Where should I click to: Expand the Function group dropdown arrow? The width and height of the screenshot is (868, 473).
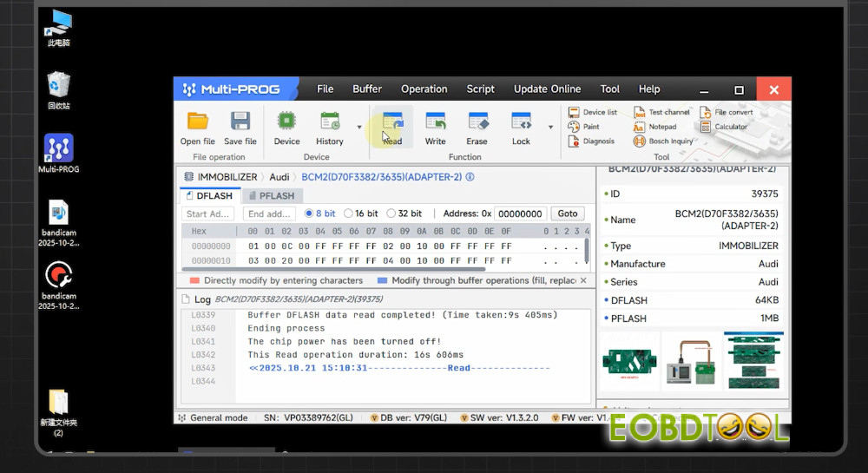550,127
